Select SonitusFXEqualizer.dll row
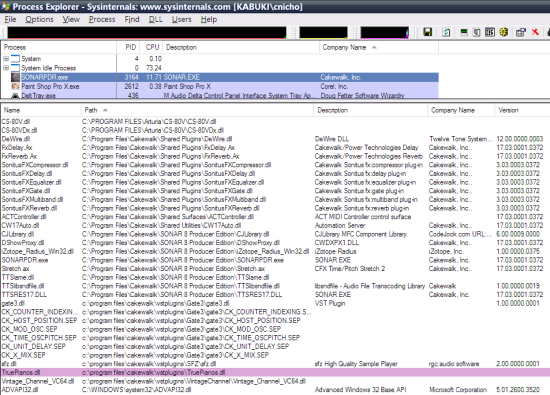This screenshot has width=550, height=395. click(275, 182)
